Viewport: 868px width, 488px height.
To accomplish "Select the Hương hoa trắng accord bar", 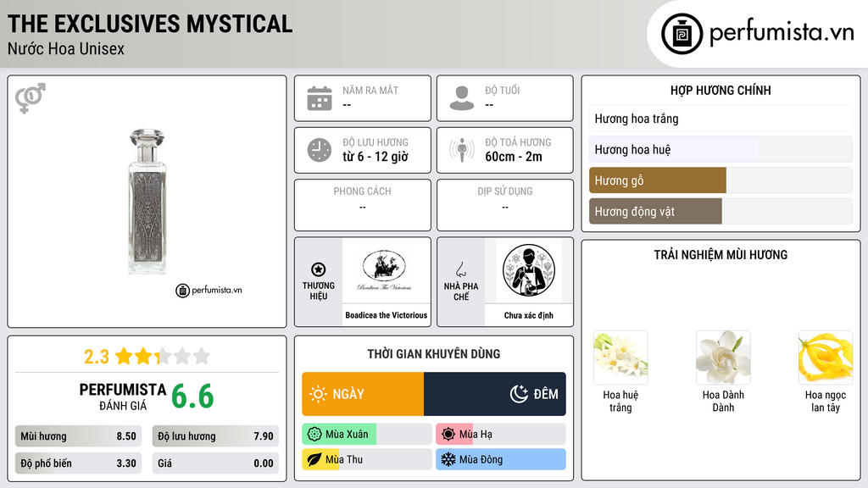I will point(721,119).
